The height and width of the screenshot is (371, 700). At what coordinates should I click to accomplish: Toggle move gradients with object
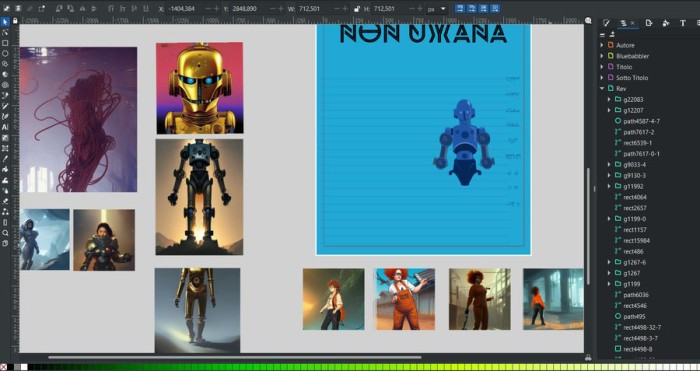click(x=483, y=8)
